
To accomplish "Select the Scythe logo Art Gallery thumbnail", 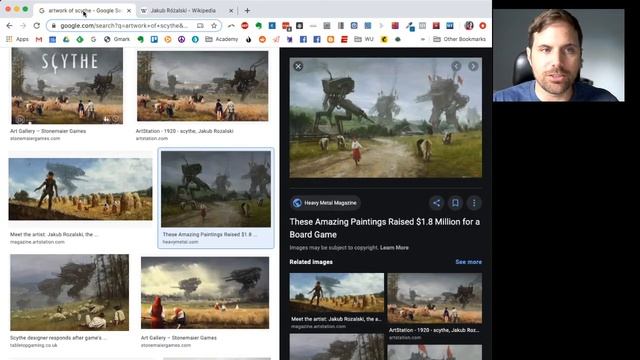I will (67, 86).
